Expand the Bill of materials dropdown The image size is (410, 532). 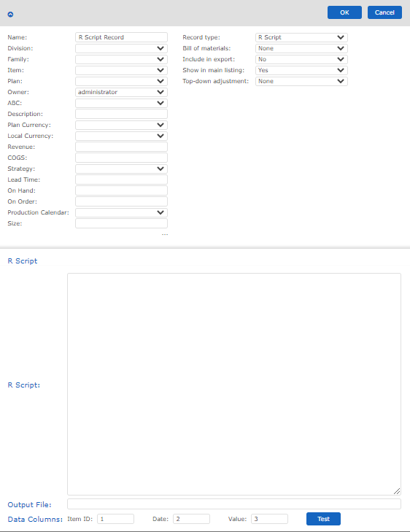[301, 48]
